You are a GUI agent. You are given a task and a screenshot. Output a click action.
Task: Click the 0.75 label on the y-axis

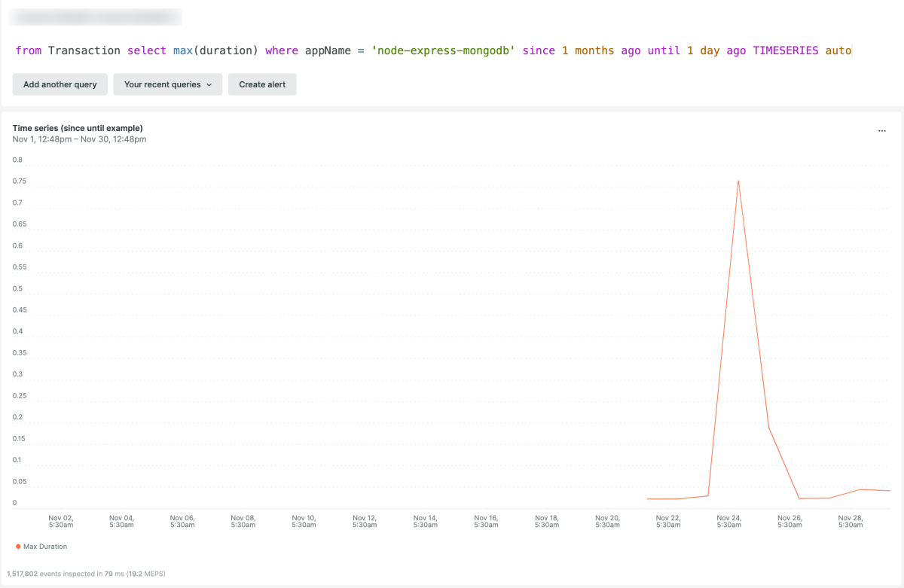[18, 181]
